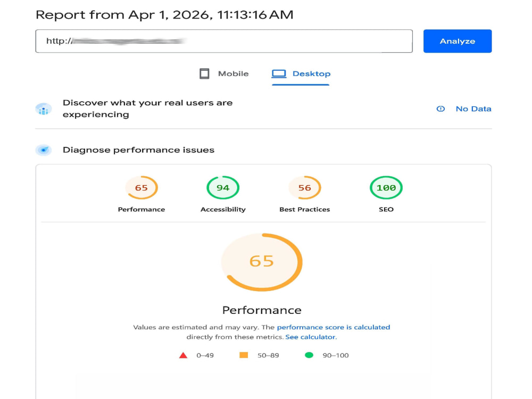Jump to the 94 Accessibility score gauge
Screen dimensions: 532x399
point(223,188)
